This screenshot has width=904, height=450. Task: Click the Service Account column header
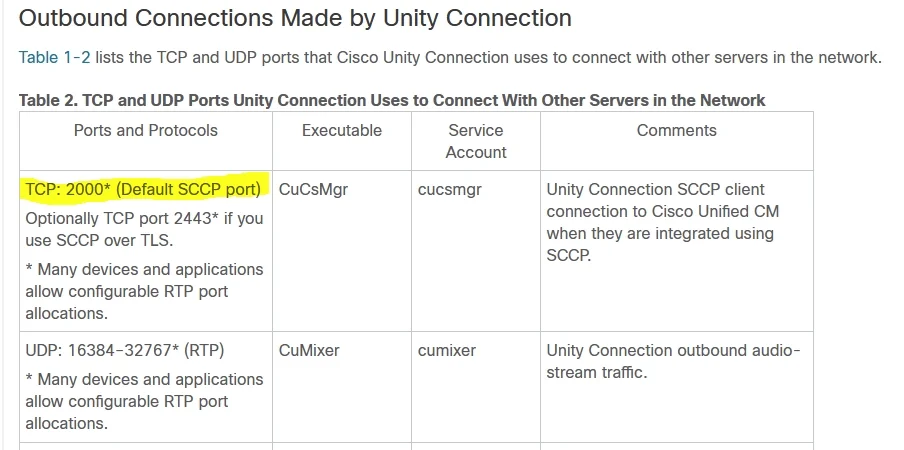pos(476,141)
